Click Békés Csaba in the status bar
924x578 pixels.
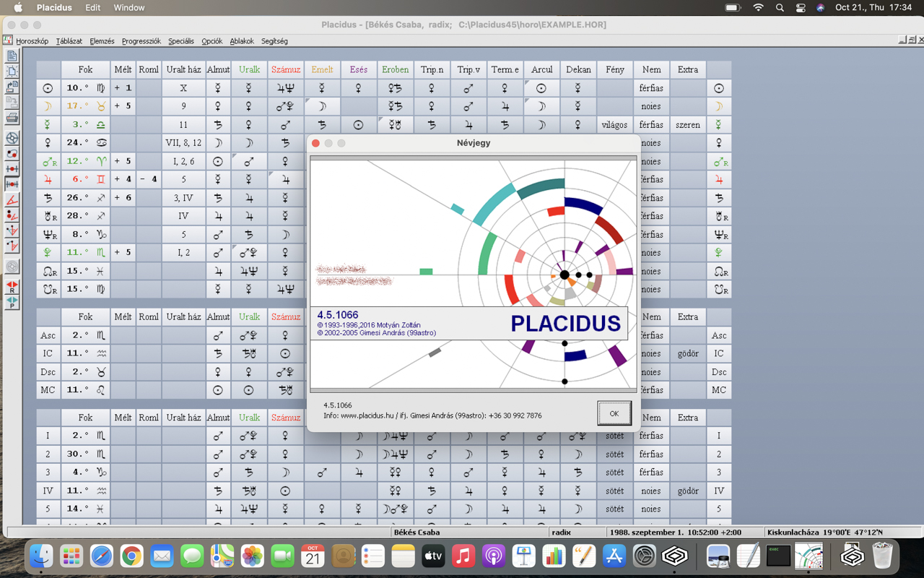(x=417, y=532)
